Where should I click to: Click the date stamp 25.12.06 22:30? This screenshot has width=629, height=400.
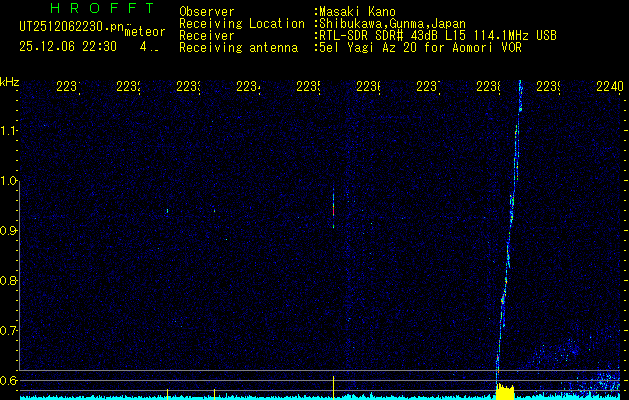tap(68, 47)
